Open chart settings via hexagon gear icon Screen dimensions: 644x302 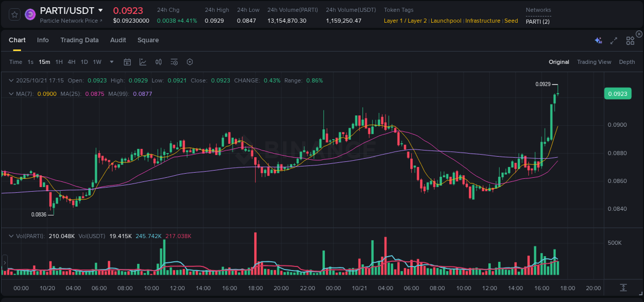point(190,62)
